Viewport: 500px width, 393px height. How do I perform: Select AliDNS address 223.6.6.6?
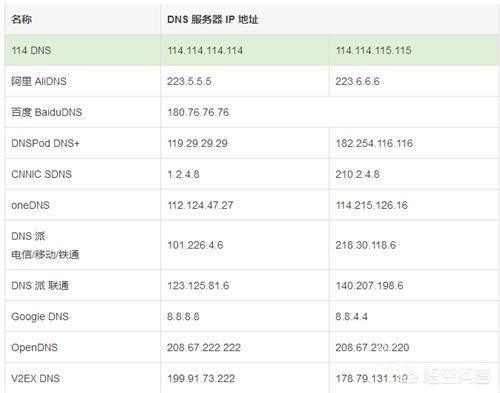(357, 81)
